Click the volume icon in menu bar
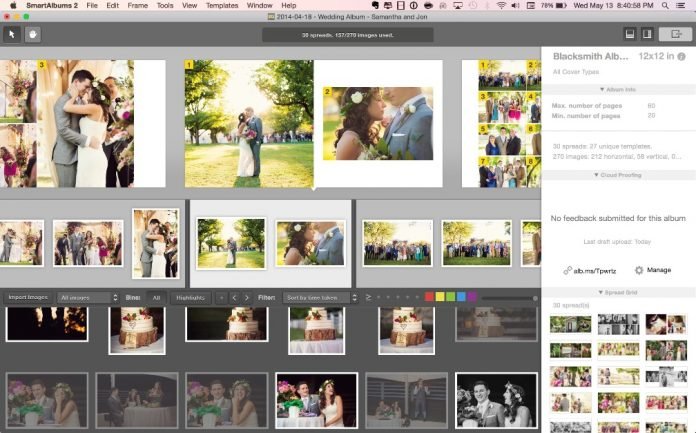Image resolution: width=696 pixels, height=433 pixels. pyautogui.click(x=515, y=5)
